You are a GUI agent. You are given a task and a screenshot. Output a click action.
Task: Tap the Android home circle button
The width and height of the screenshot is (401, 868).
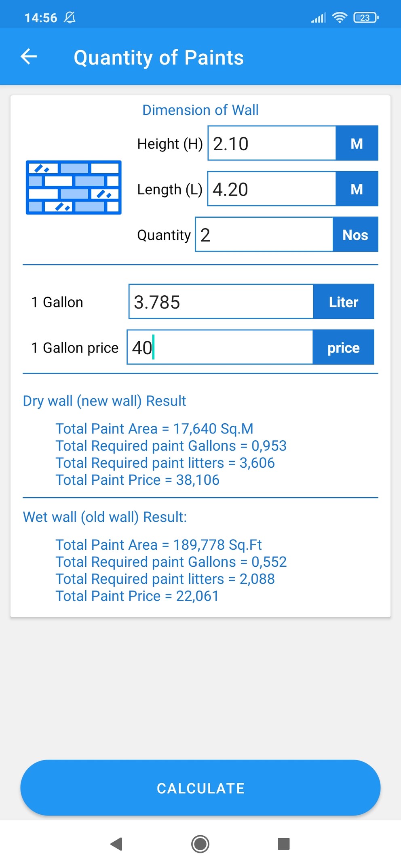pos(200,844)
